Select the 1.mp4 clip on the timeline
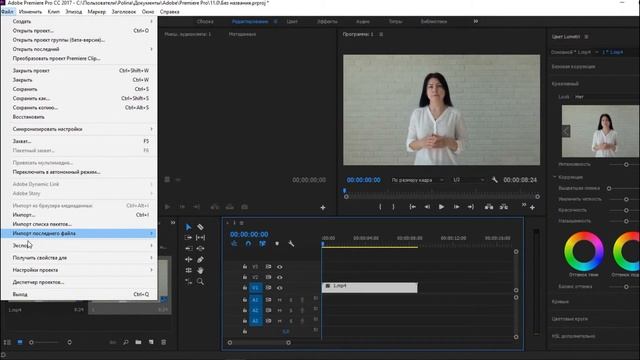 (x=369, y=287)
